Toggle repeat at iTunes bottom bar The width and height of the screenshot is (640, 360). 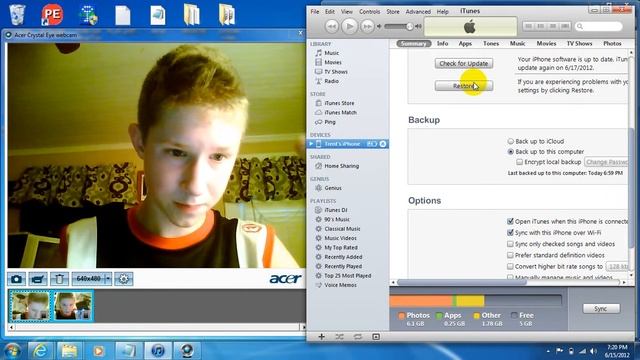tap(358, 337)
